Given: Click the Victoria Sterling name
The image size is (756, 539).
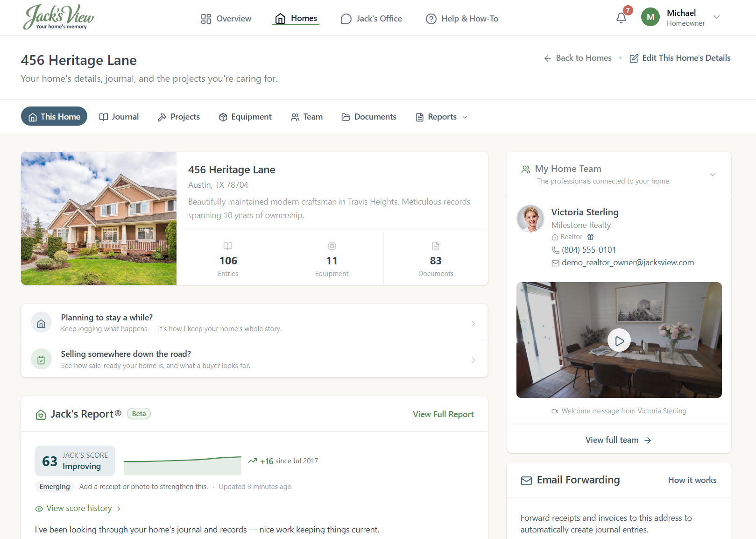Looking at the screenshot, I should [585, 212].
